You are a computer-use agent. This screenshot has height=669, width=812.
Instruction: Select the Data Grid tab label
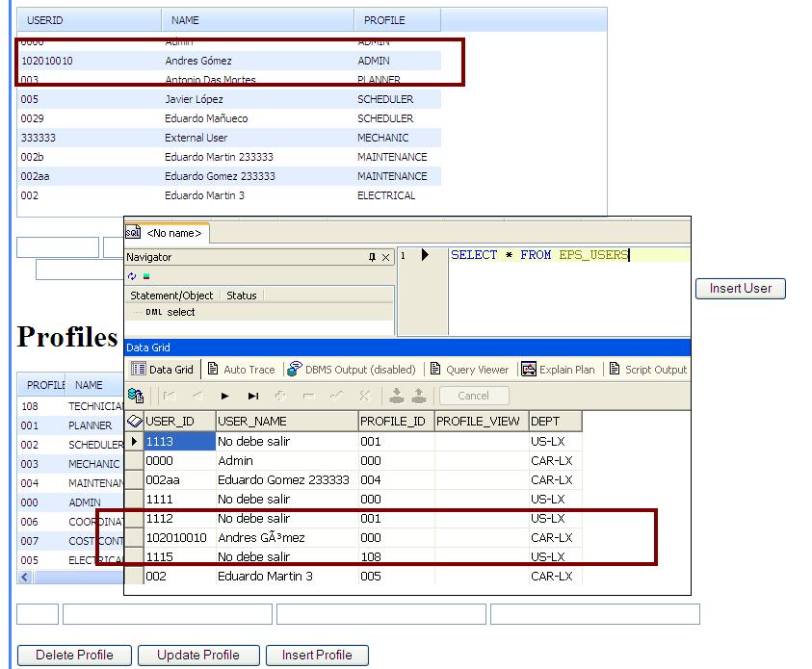point(170,370)
